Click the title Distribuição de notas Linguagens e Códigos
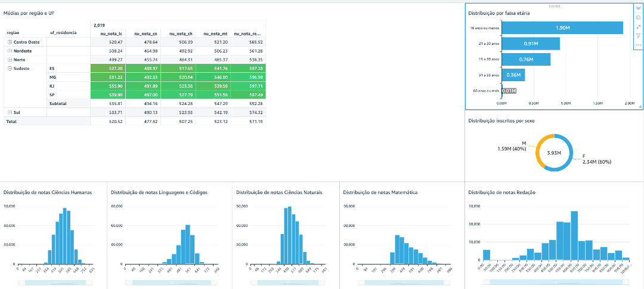 click(159, 192)
